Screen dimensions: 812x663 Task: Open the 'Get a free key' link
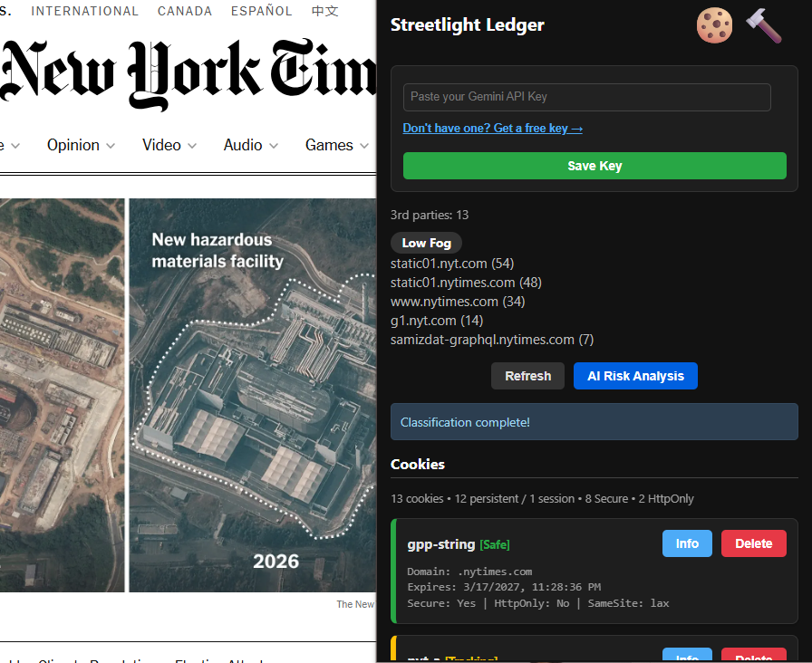coord(492,128)
